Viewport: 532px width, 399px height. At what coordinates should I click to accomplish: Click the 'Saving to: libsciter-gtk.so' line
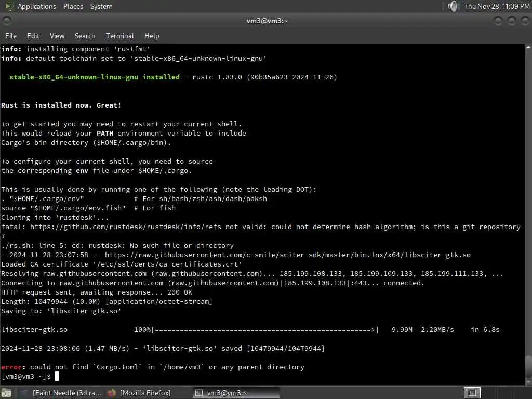[61, 311]
